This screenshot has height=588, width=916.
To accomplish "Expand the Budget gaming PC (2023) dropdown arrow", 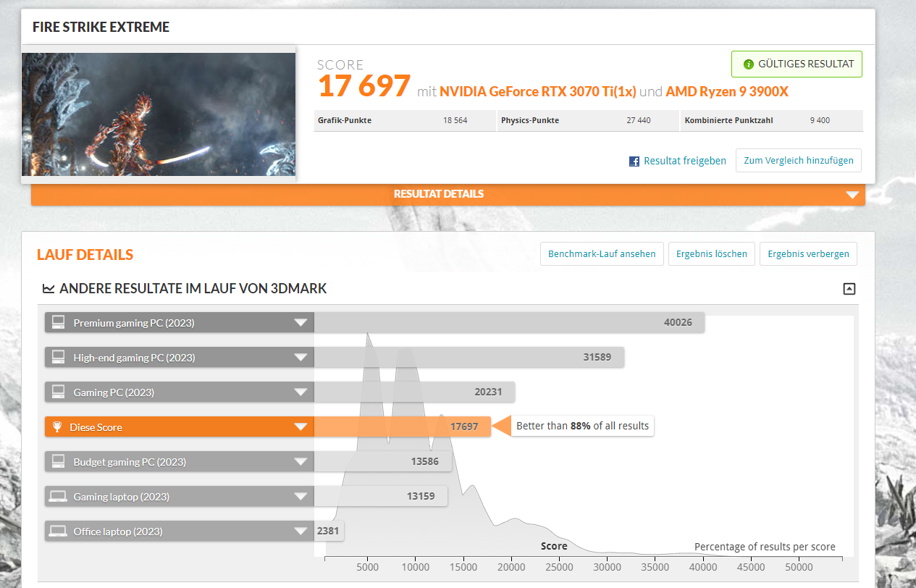I will [301, 462].
